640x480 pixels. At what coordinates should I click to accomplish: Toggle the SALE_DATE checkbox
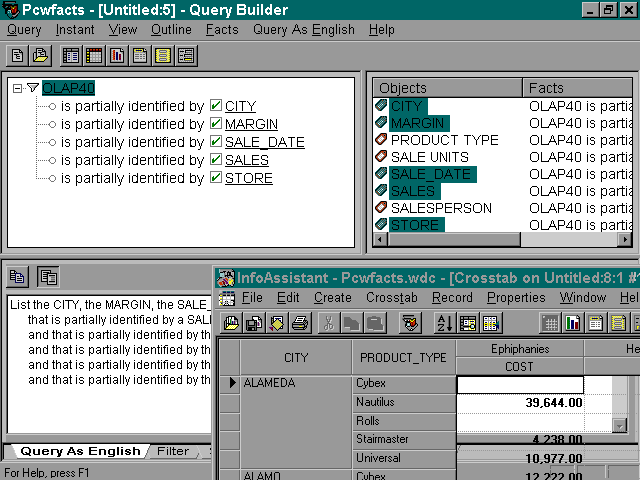tap(215, 142)
